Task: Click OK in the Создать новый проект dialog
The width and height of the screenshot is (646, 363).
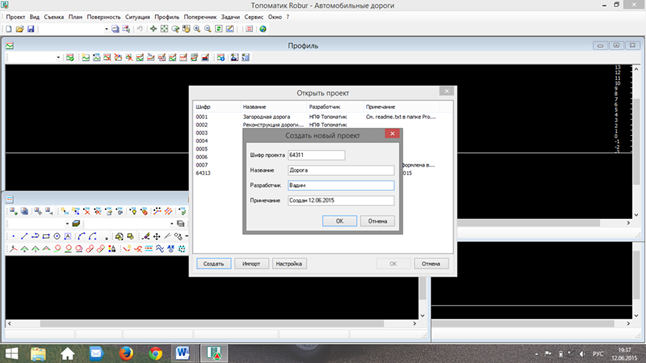Action: 339,221
